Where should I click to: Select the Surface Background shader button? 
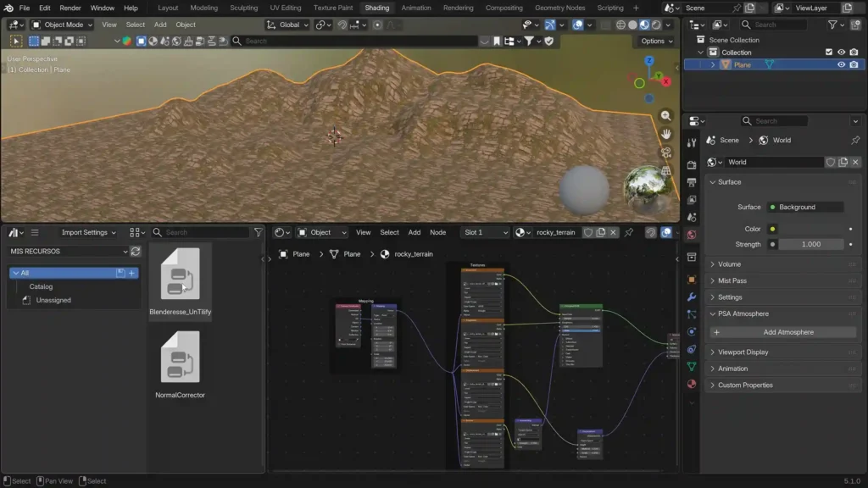(x=805, y=207)
